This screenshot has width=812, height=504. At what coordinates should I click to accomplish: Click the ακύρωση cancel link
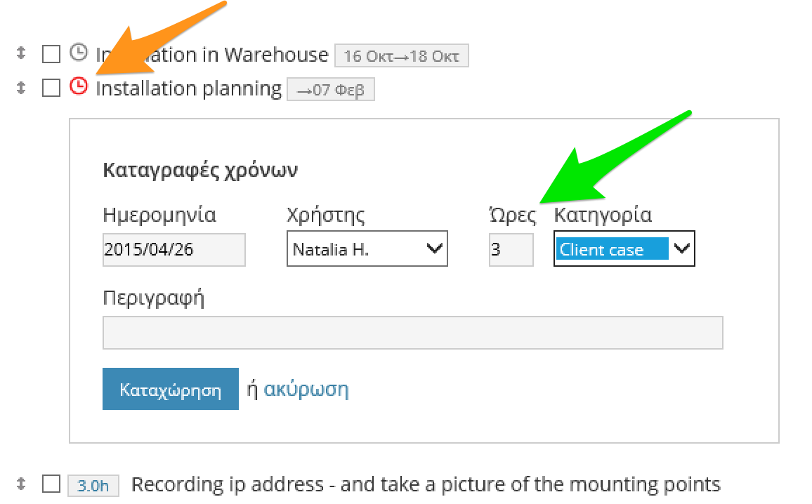click(306, 390)
